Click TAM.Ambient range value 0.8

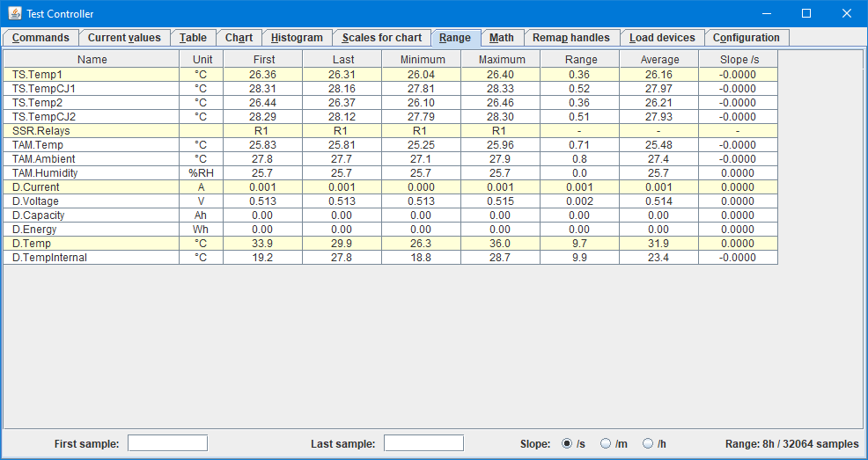point(579,159)
